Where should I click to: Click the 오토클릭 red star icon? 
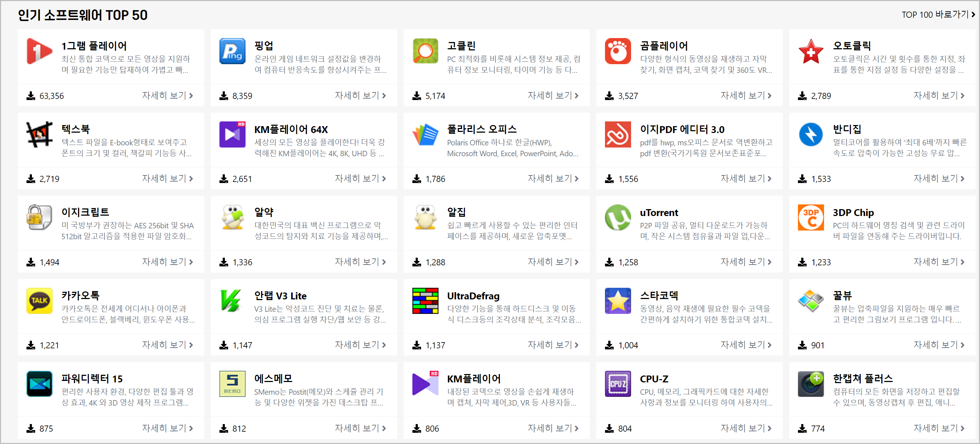810,51
